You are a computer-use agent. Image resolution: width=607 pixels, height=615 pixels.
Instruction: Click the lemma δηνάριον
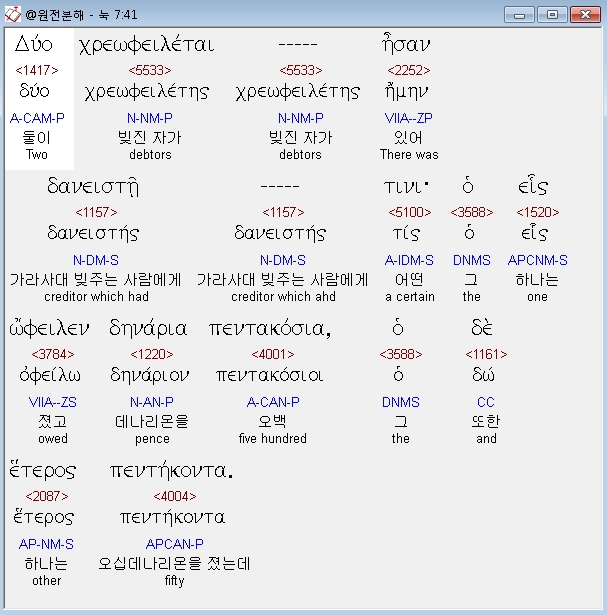point(149,375)
